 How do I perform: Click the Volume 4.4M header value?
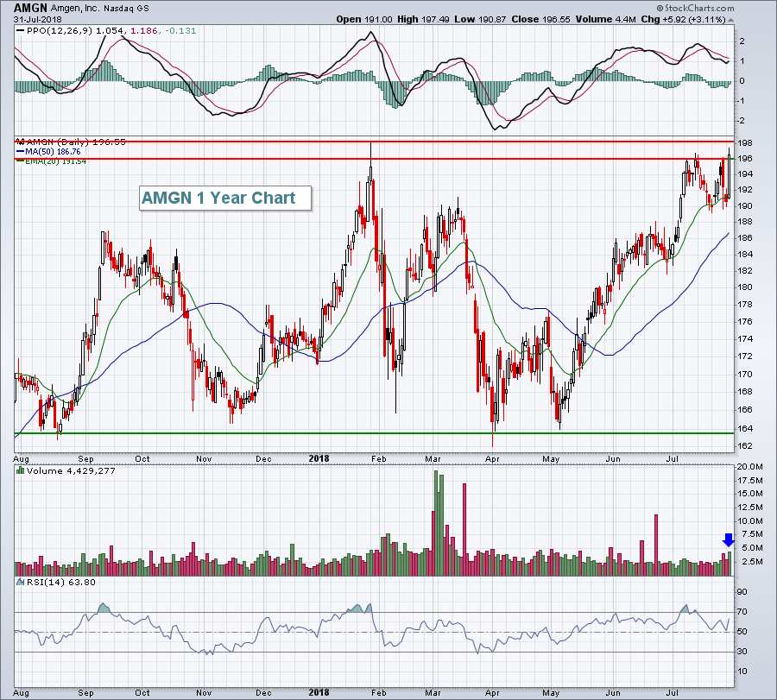point(605,19)
